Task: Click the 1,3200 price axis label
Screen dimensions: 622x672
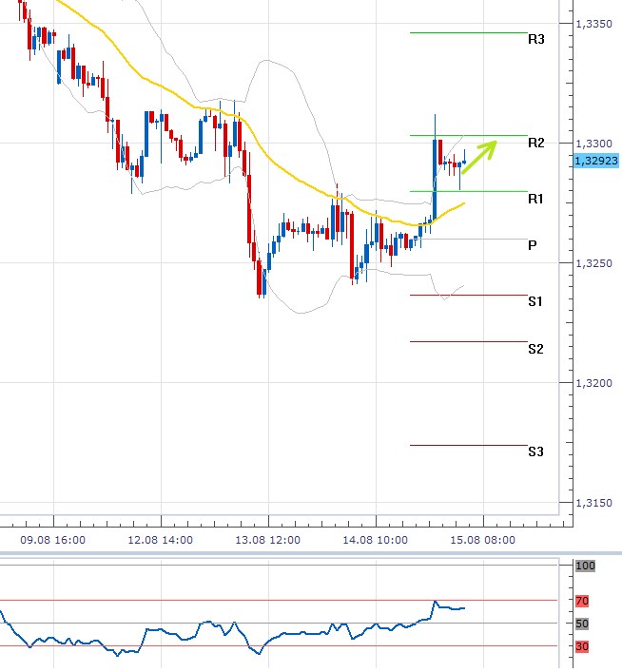Action: (x=593, y=383)
